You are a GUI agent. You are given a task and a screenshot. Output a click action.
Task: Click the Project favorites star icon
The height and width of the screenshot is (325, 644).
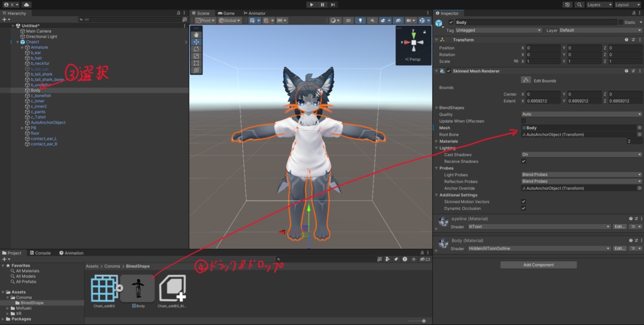[x=414, y=260]
